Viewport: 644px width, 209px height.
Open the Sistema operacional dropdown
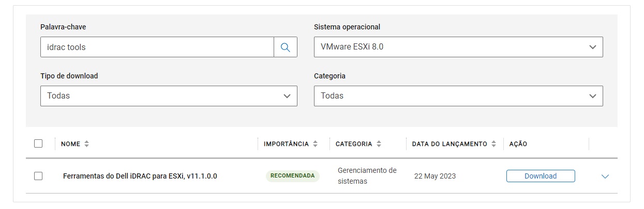(x=458, y=47)
